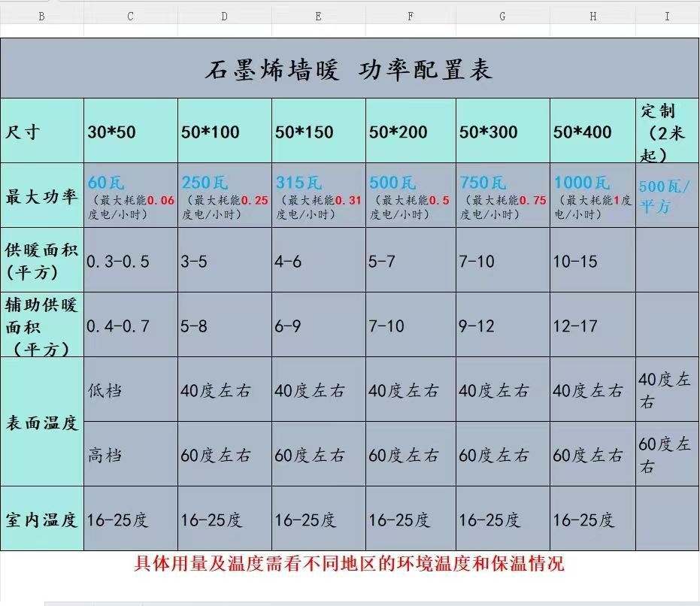Select column header G

click(x=503, y=14)
